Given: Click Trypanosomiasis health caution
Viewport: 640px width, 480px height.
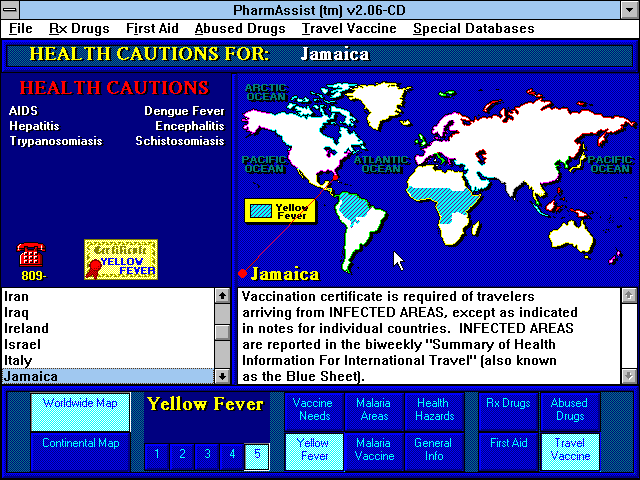Looking at the screenshot, I should (56, 141).
